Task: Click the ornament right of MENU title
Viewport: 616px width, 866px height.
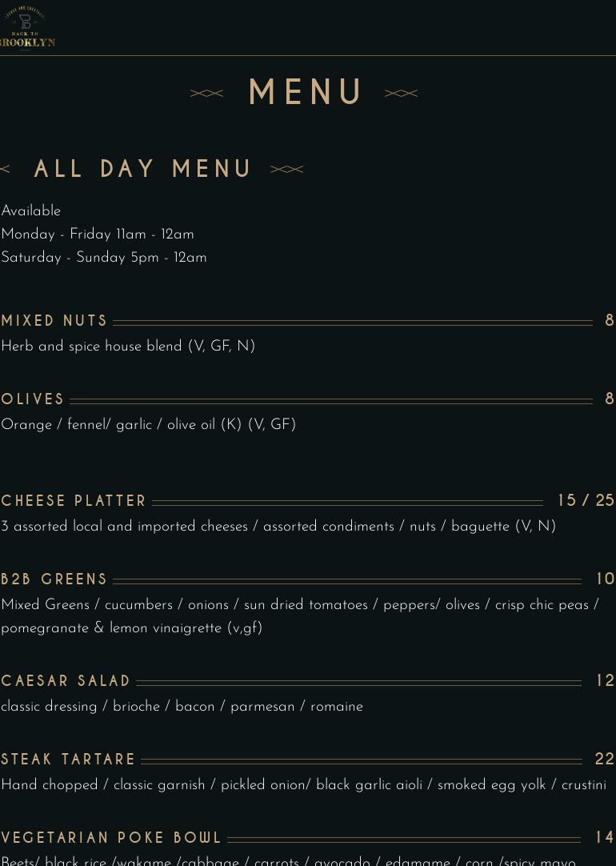Action: (x=402, y=94)
